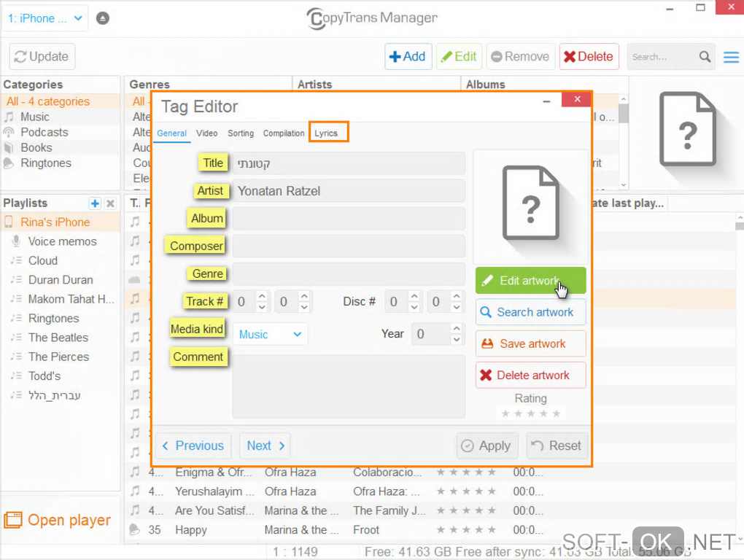Image resolution: width=744 pixels, height=560 pixels.
Task: Open the Media kind Music dropdown
Action: (270, 334)
